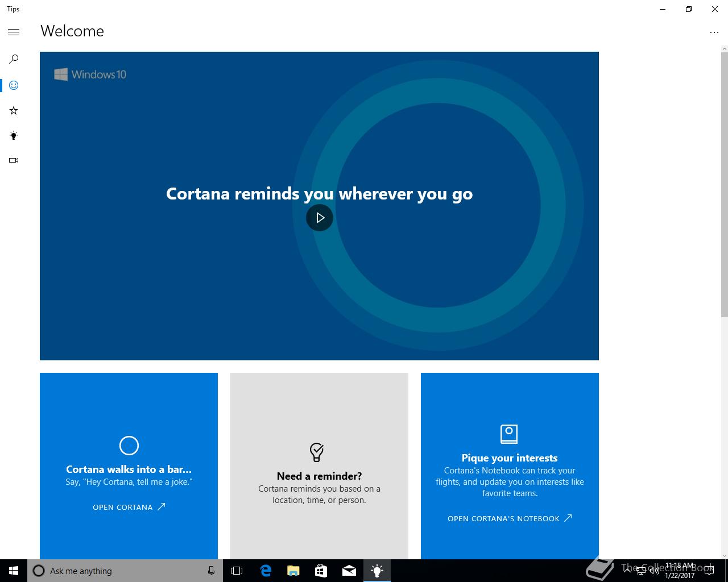
Task: Click 'Cortana reminds you wherever you go' title
Action: pos(319,193)
